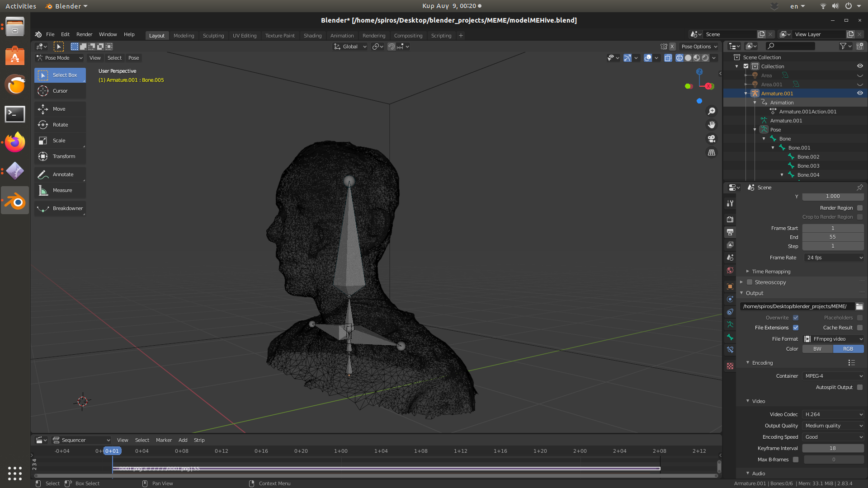Click the pan view hand icon
The width and height of the screenshot is (868, 488).
(712, 125)
